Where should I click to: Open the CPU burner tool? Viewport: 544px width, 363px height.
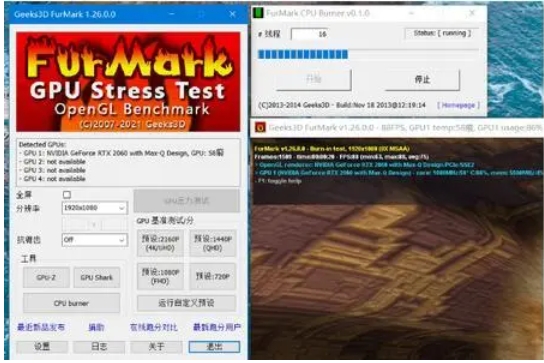[71, 303]
